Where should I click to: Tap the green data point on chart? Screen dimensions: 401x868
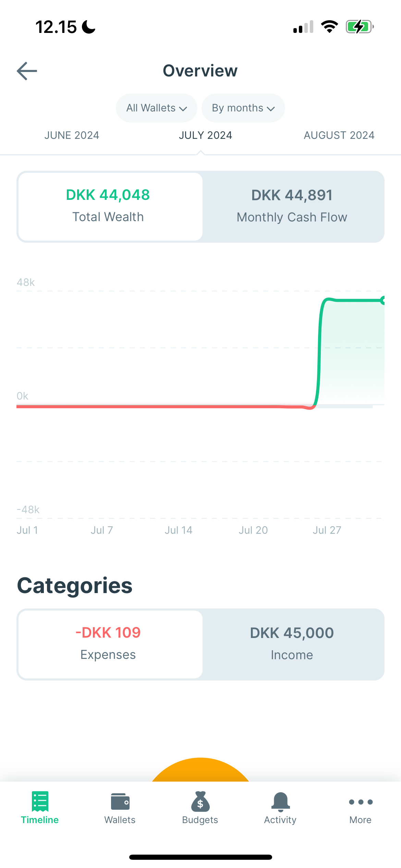tap(383, 300)
